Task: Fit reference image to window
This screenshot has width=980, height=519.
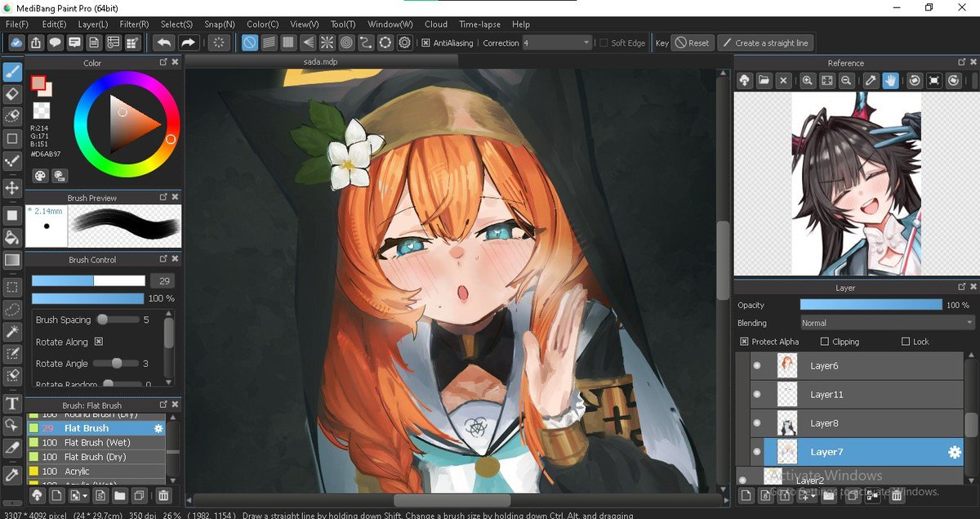Action: click(827, 80)
